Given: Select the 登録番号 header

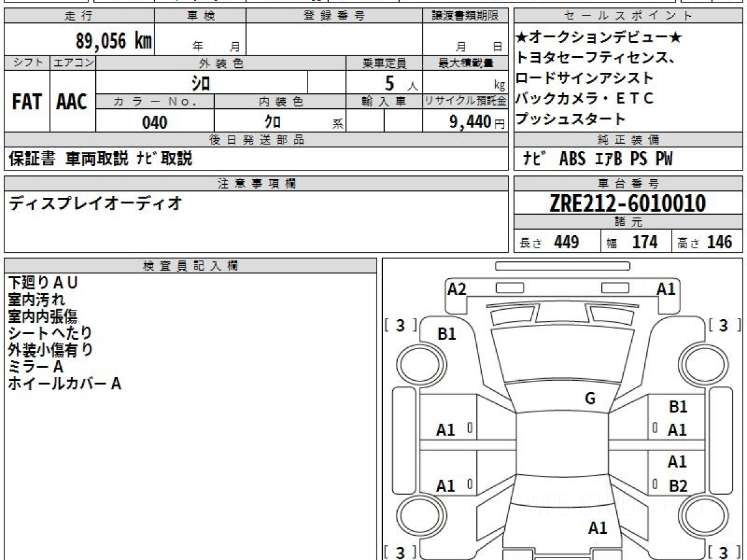Looking at the screenshot, I should point(334,16).
